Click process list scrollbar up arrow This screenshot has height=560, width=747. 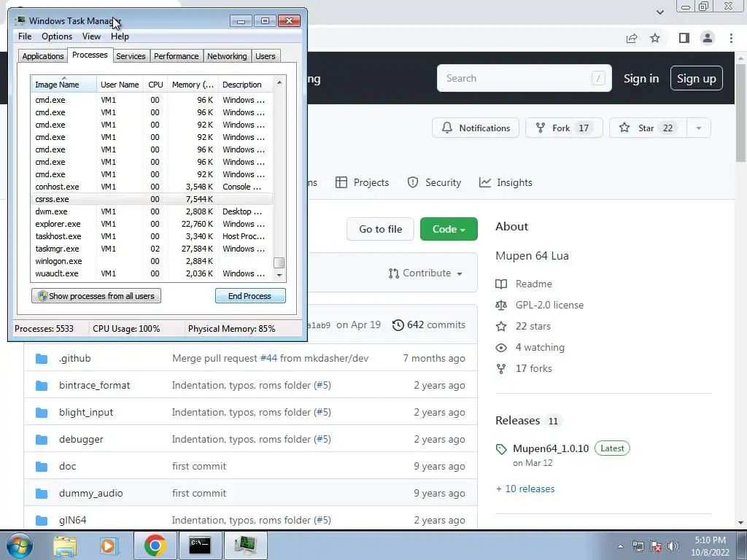279,82
